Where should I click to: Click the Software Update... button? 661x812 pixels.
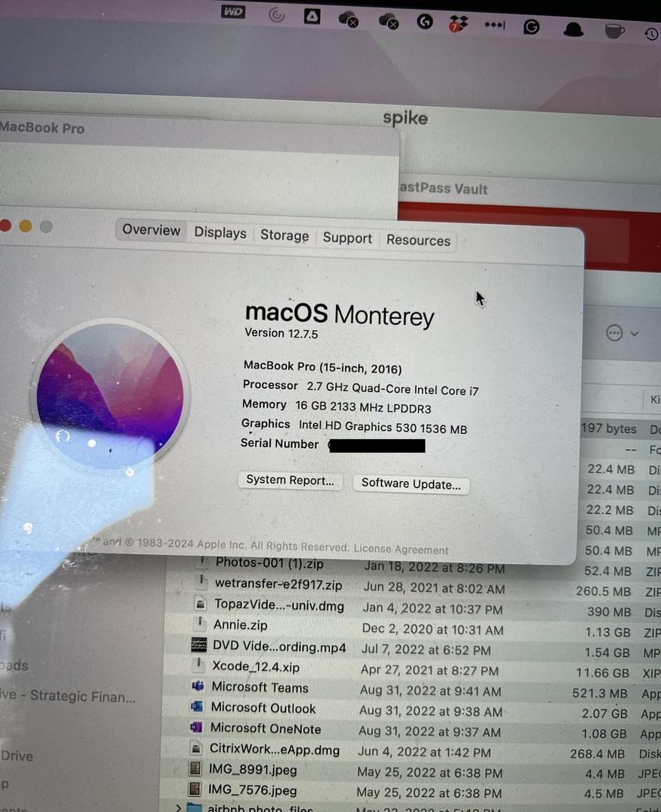[x=411, y=483]
